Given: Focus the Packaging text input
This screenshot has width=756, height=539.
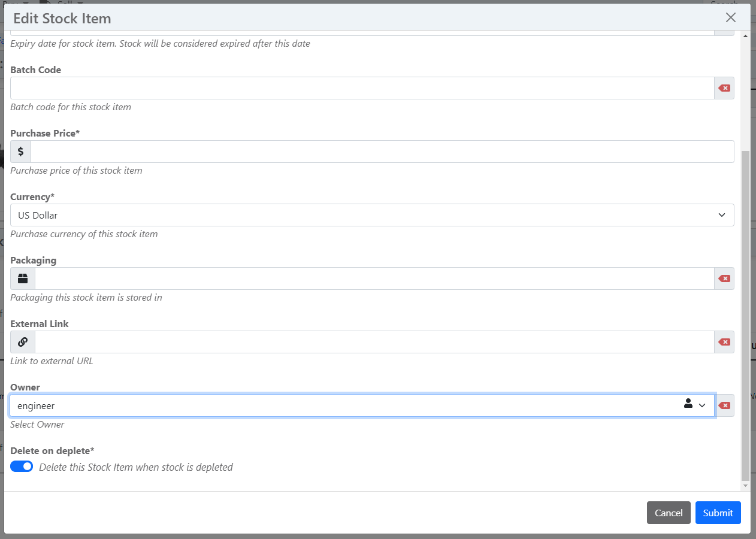Looking at the screenshot, I should (374, 278).
